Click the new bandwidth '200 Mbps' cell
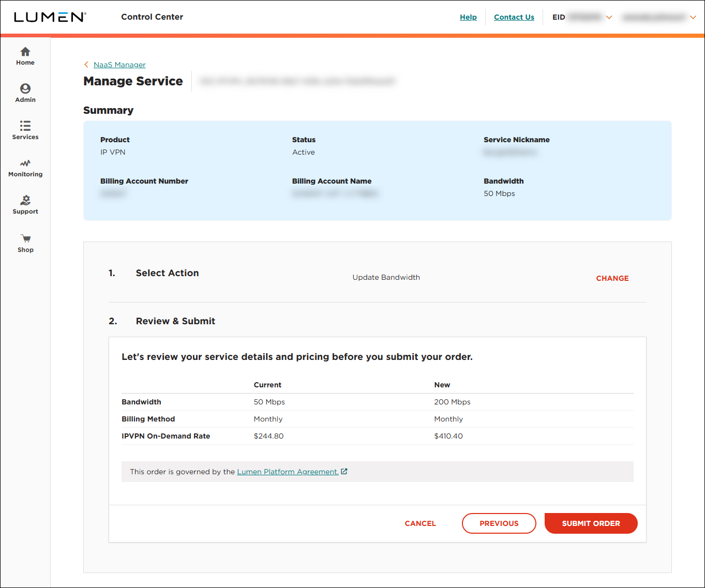The height and width of the screenshot is (588, 705). [x=453, y=402]
